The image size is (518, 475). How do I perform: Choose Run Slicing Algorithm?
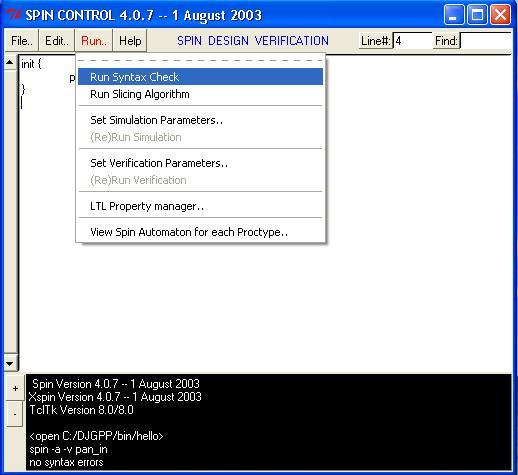point(200,94)
